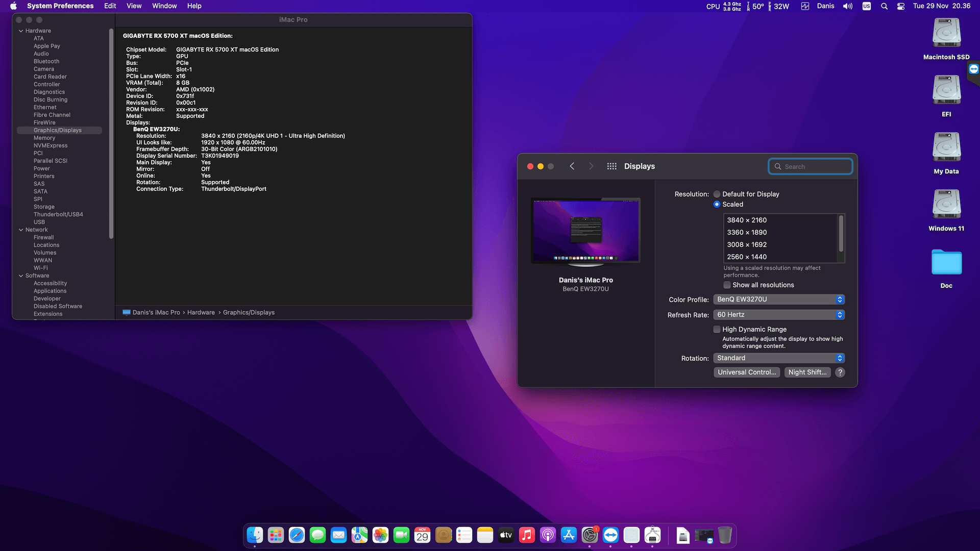Select Default for Display resolution
980x551 pixels.
pos(717,194)
